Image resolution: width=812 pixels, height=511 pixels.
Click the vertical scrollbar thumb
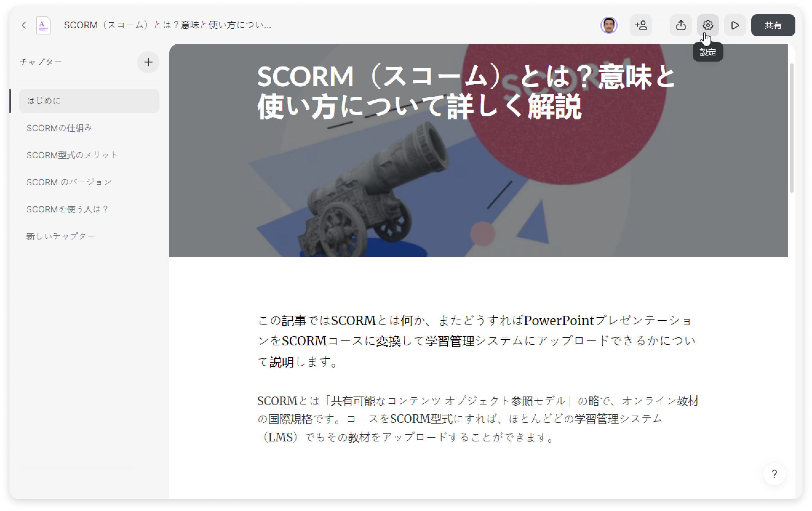(791, 128)
